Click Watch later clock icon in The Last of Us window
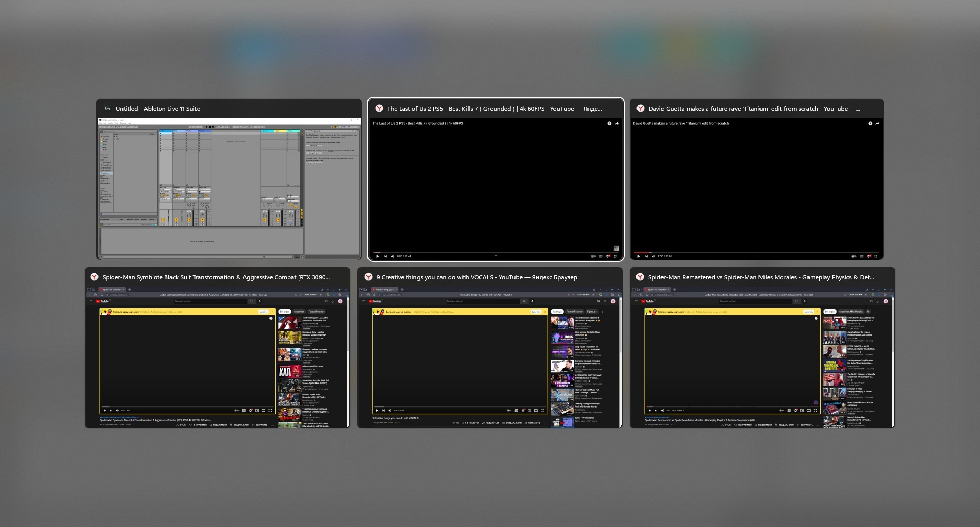Viewport: 980px width, 527px height. [x=609, y=123]
